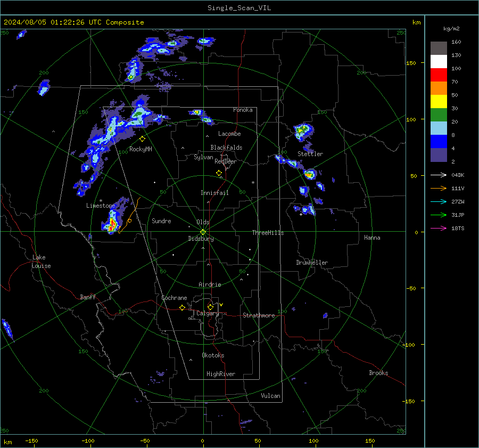Click the red 70-100 legend color block
The height and width of the screenshot is (448, 479).
click(x=439, y=75)
